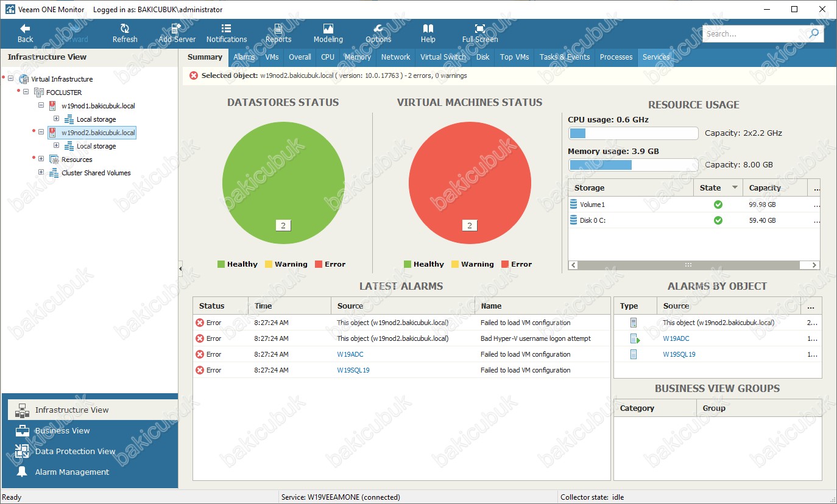Viewport: 837px width, 504px height.
Task: Open Infrastructure View pane icon
Action: pyautogui.click(x=22, y=410)
